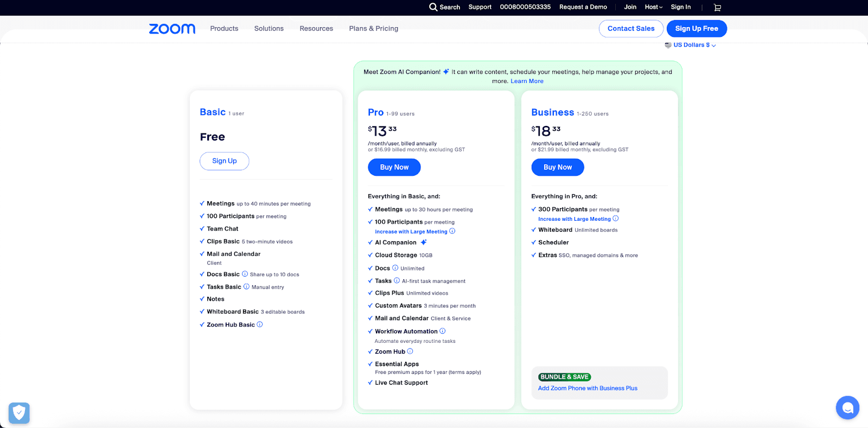Screen dimensions: 868x428
Task: Click sparkle icon in AI Companion banner
Action: pyautogui.click(x=446, y=72)
